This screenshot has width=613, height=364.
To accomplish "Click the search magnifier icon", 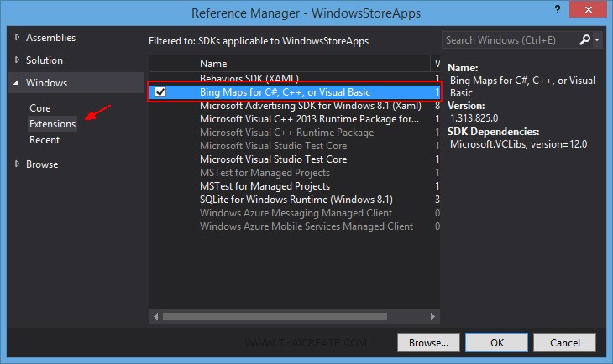I will click(584, 39).
